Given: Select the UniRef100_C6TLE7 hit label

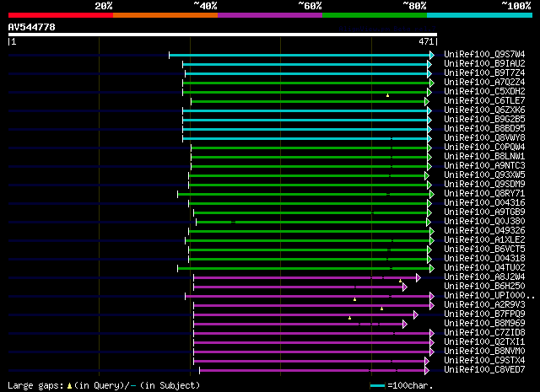Looking at the screenshot, I should [484, 101].
